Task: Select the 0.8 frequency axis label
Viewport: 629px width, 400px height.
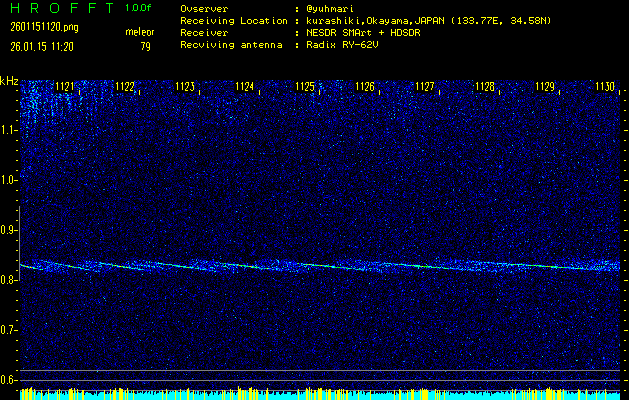Action: click(9, 280)
